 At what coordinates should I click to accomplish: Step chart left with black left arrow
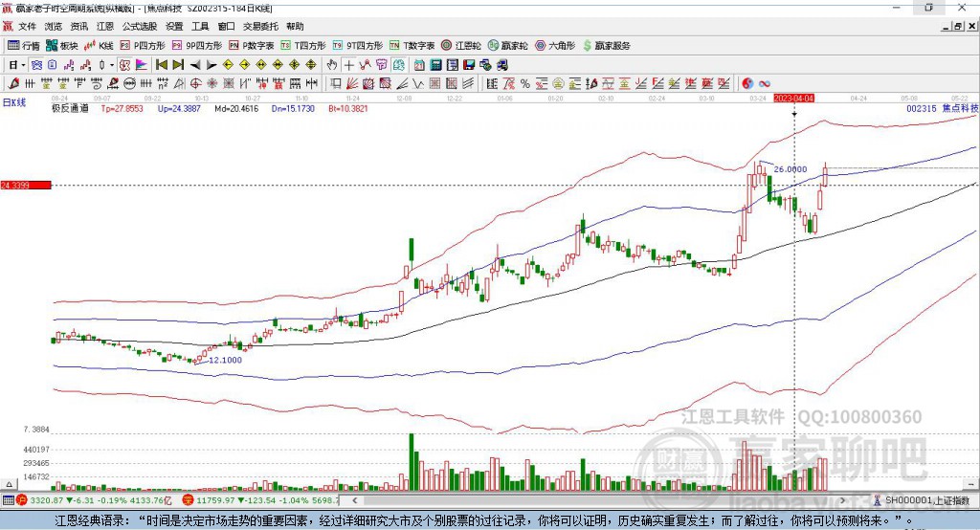tap(195, 65)
